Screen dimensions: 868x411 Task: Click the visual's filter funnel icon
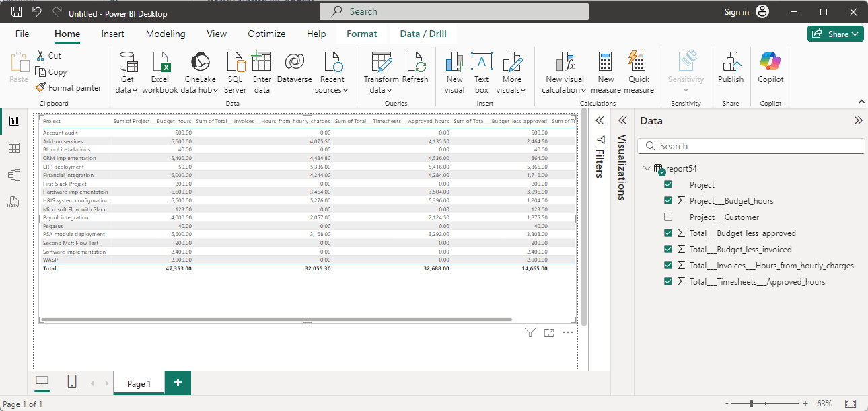click(x=530, y=332)
